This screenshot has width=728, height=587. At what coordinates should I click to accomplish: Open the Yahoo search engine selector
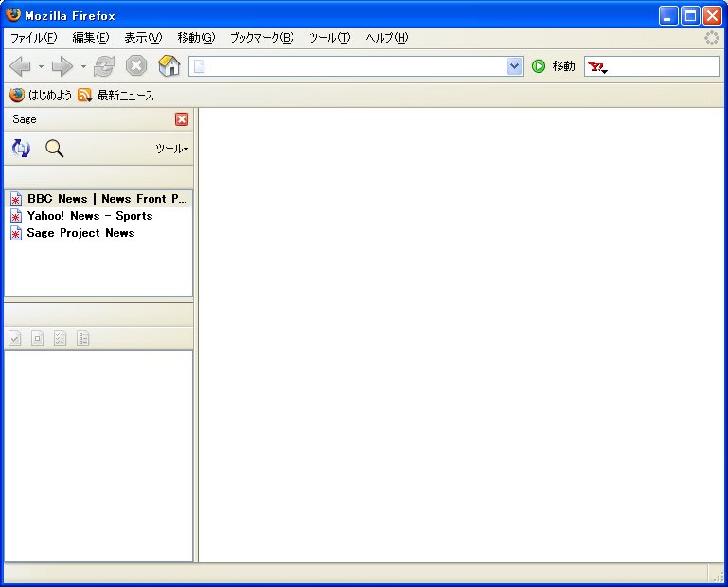(x=598, y=67)
